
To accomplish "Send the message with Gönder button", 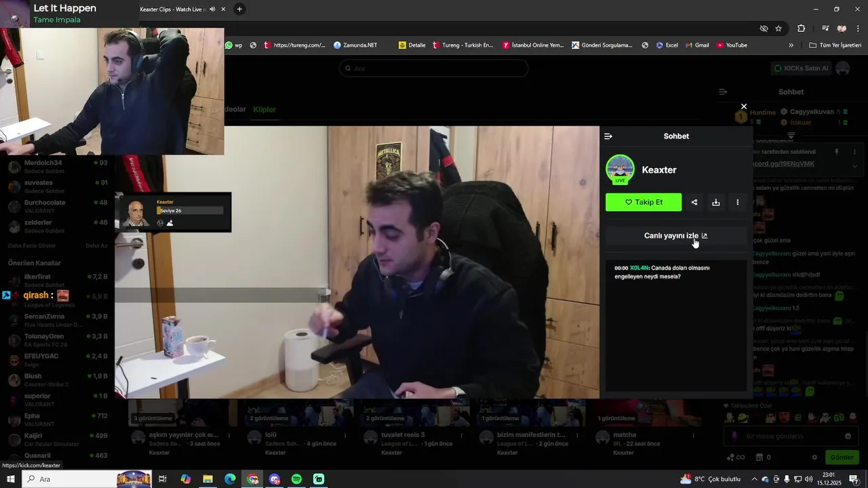I will tap(842, 457).
